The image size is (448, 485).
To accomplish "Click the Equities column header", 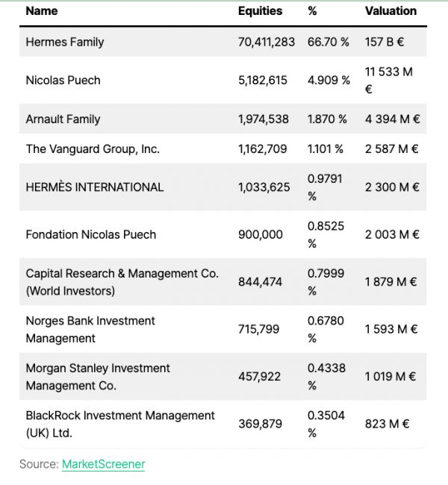I will coord(260,11).
